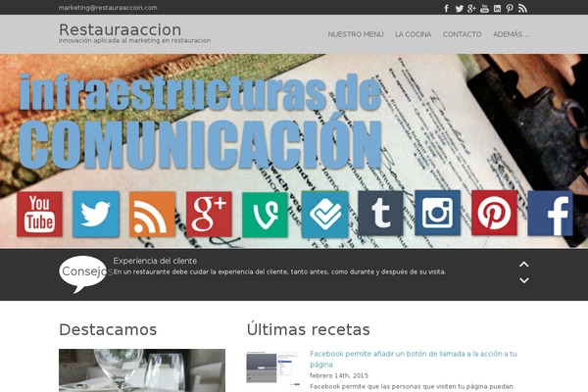Screen dimensions: 588x392
Task: Click the Foursquare checkmark tile in the banner
Action: (x=324, y=215)
